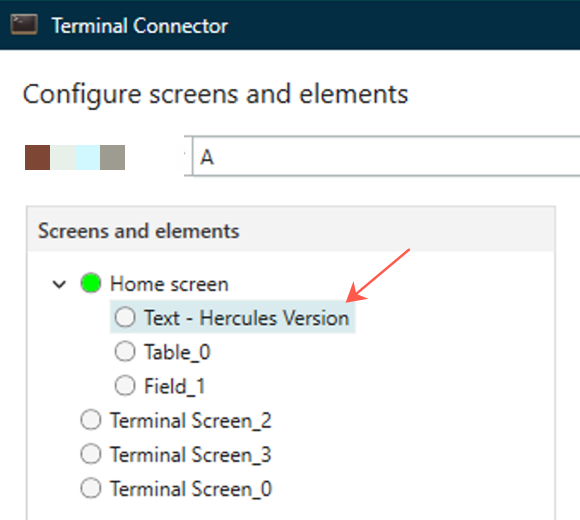Pick the light cyan color swatch
The image size is (580, 520).
point(87,158)
